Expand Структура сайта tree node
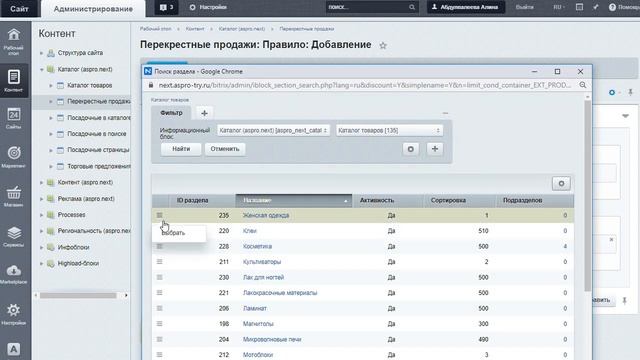This screenshot has height=360, width=640. (41, 53)
